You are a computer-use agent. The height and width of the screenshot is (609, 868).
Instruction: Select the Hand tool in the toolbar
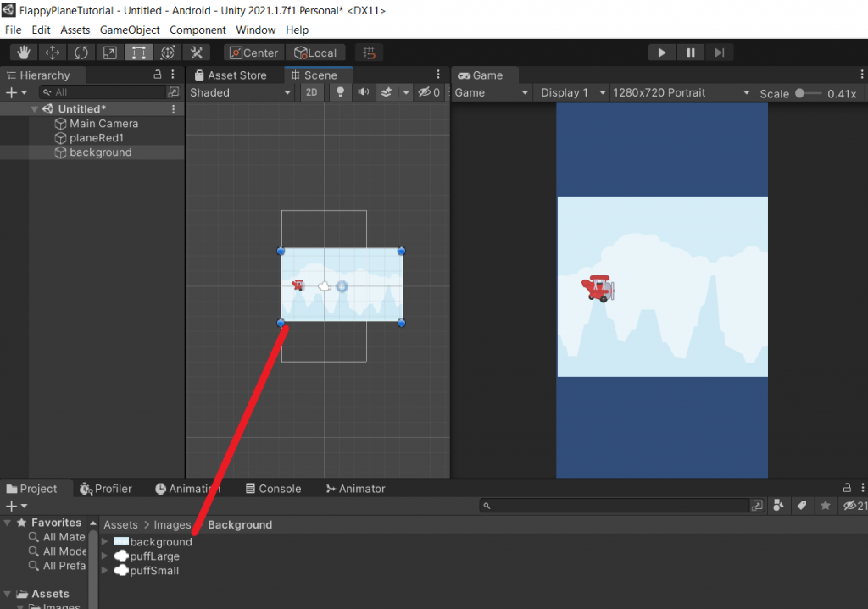click(23, 52)
